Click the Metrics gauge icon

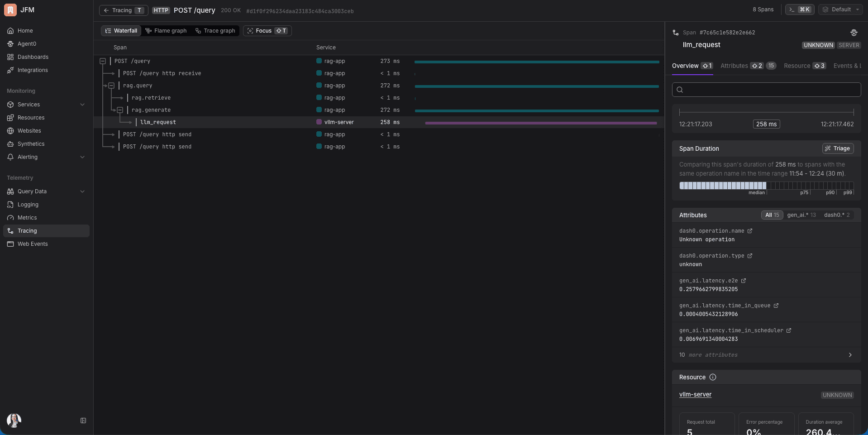10,218
